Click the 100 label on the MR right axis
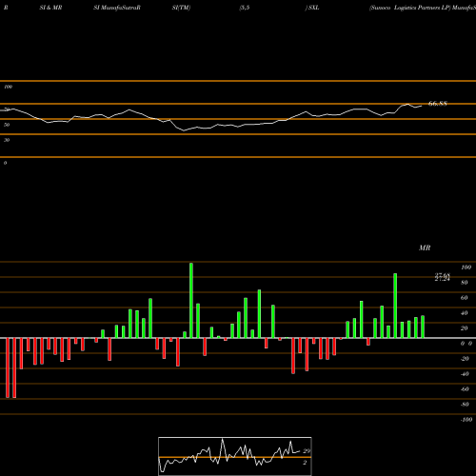This screenshot has height=476, width=476. (466, 268)
